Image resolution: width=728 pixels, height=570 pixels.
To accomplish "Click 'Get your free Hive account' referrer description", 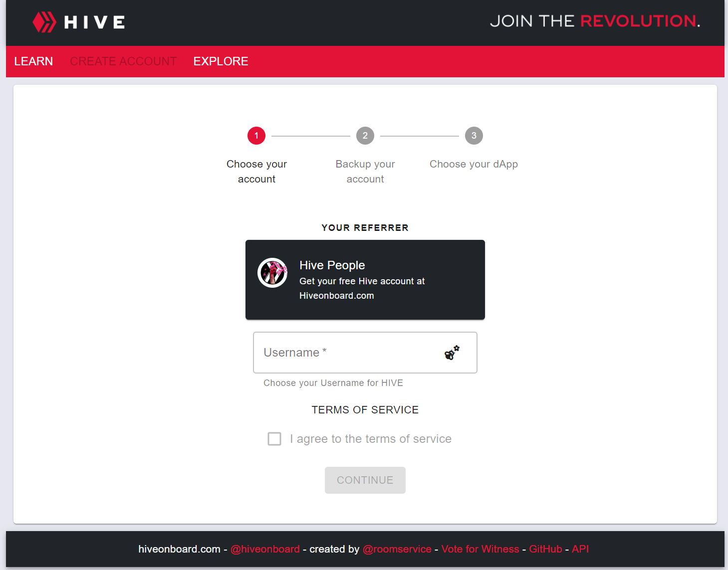I will (x=362, y=288).
